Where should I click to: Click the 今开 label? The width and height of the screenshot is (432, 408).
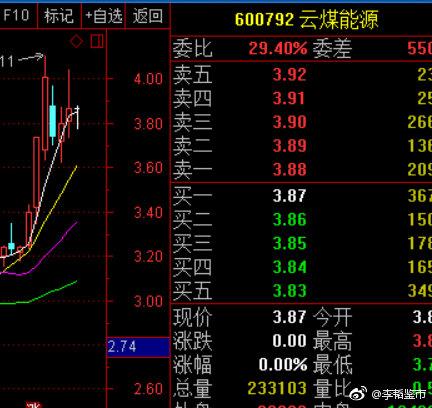(x=332, y=317)
